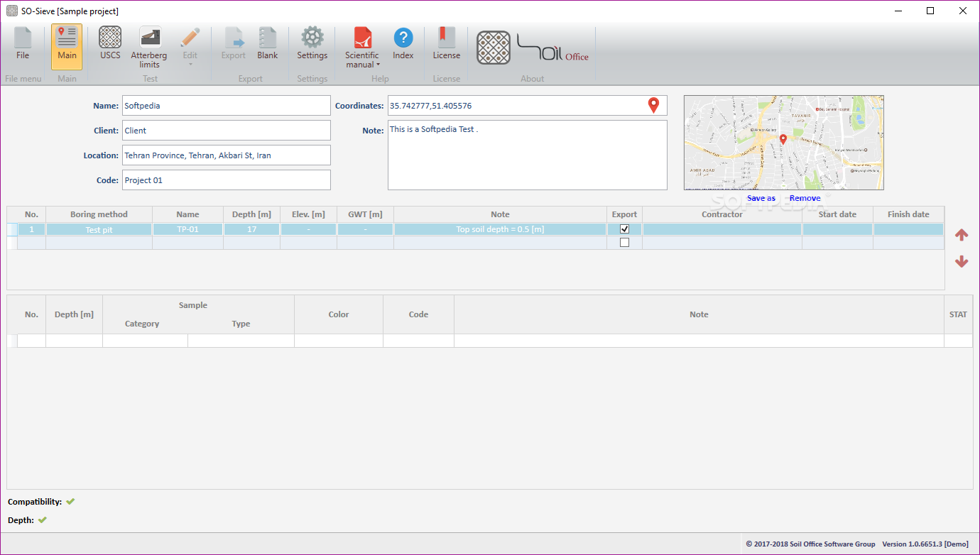The height and width of the screenshot is (555, 980).
Task: Click the Depth [m] header in borings table
Action: (251, 214)
